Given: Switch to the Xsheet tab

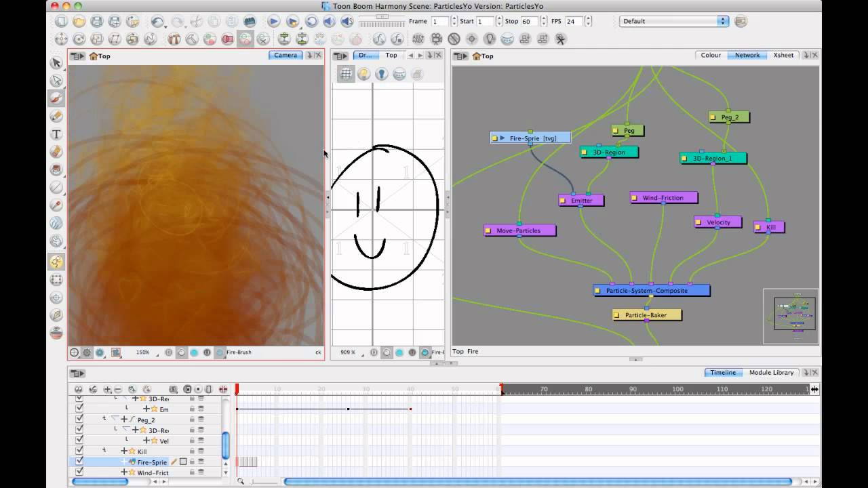Looking at the screenshot, I should [783, 56].
